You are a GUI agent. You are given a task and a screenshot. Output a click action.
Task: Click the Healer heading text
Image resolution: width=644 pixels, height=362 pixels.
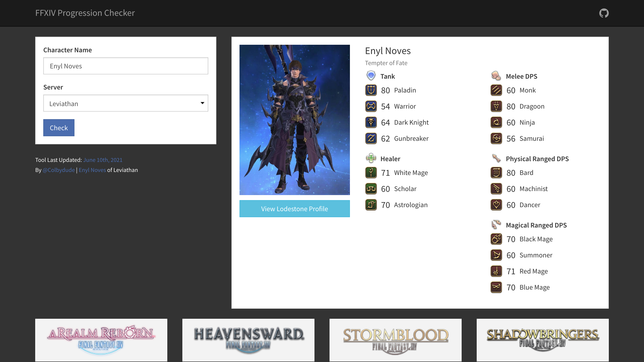390,159
